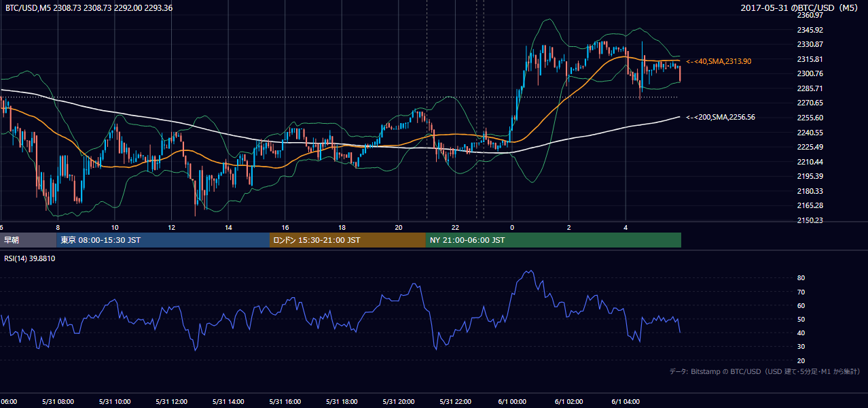Click the BTC/USD,M5 OHLC title text
This screenshot has height=408, width=868.
[x=89, y=8]
